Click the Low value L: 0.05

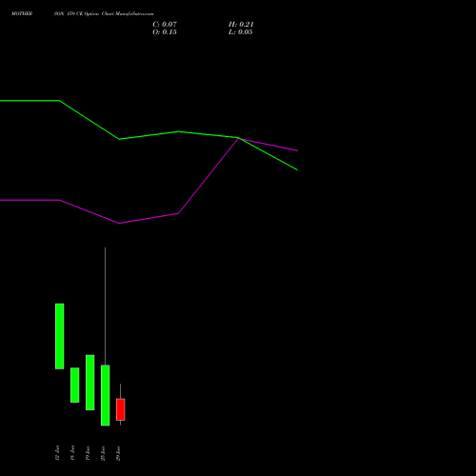click(241, 32)
